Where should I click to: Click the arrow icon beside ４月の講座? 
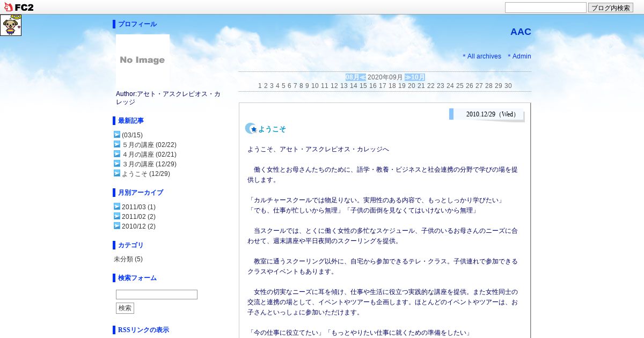(117, 154)
